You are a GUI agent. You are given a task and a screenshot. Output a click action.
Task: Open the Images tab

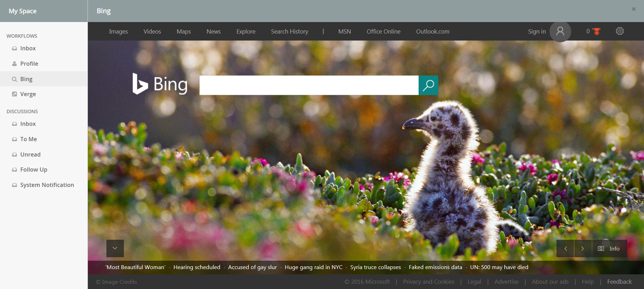[x=118, y=31]
